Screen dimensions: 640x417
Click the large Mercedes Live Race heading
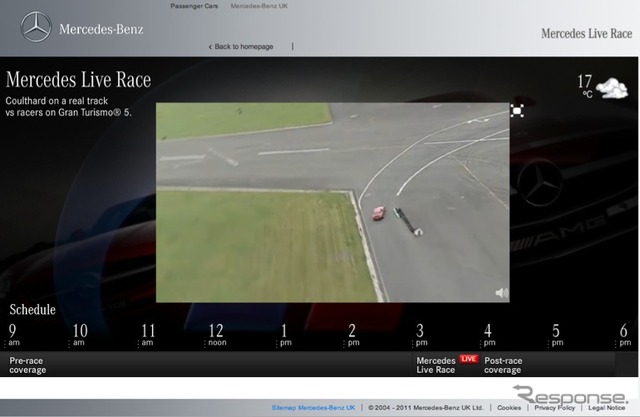[x=78, y=79]
